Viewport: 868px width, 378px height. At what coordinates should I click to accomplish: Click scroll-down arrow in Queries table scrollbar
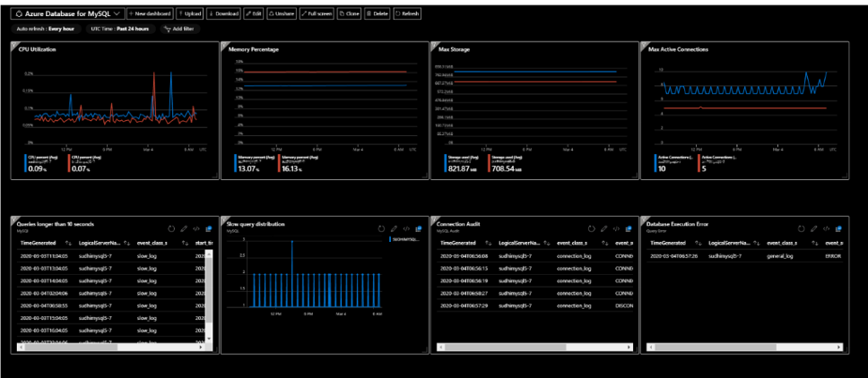[x=209, y=338]
